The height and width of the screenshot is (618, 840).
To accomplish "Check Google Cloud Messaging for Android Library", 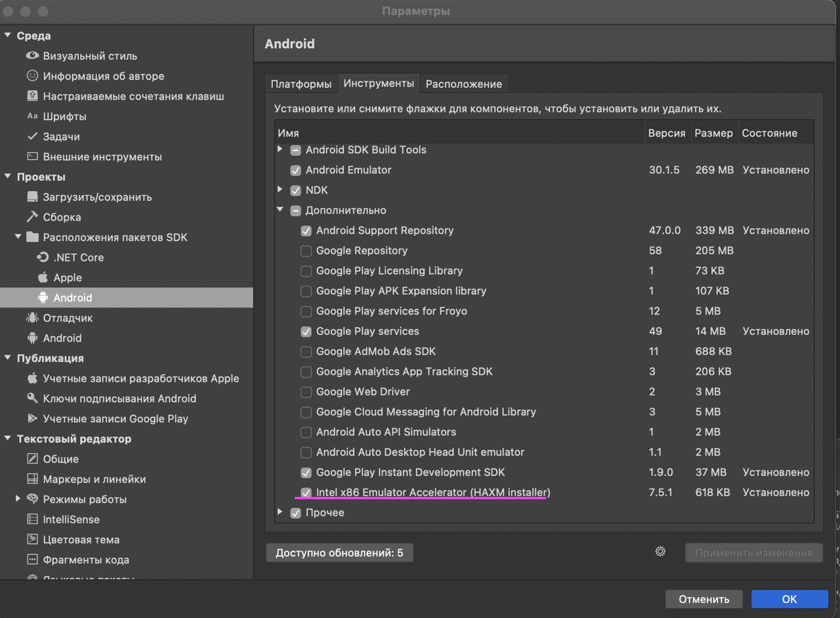I will point(306,412).
